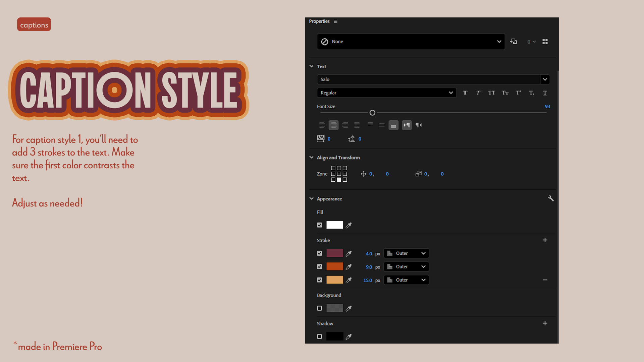Image resolution: width=644 pixels, height=362 pixels.
Task: Add another shadow with plus button
Action: click(x=545, y=323)
